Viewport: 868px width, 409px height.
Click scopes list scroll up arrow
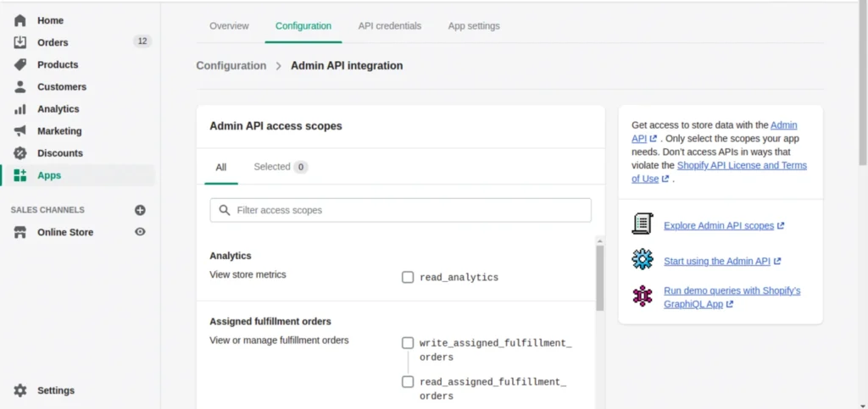(599, 241)
